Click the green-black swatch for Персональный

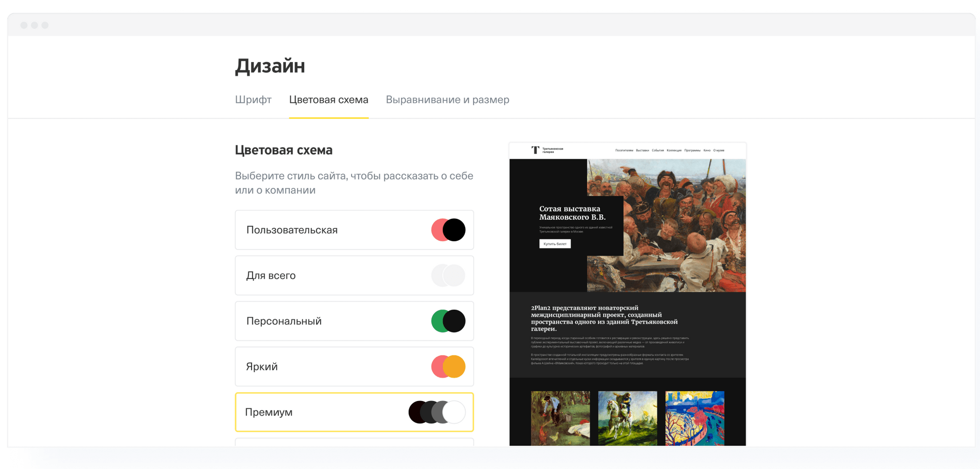[x=448, y=321]
